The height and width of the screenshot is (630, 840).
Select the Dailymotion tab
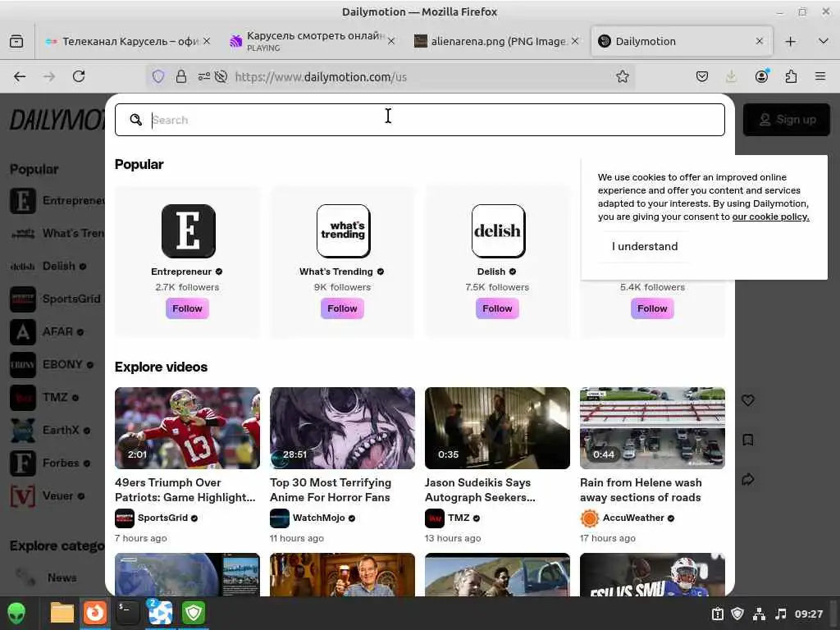pos(682,41)
